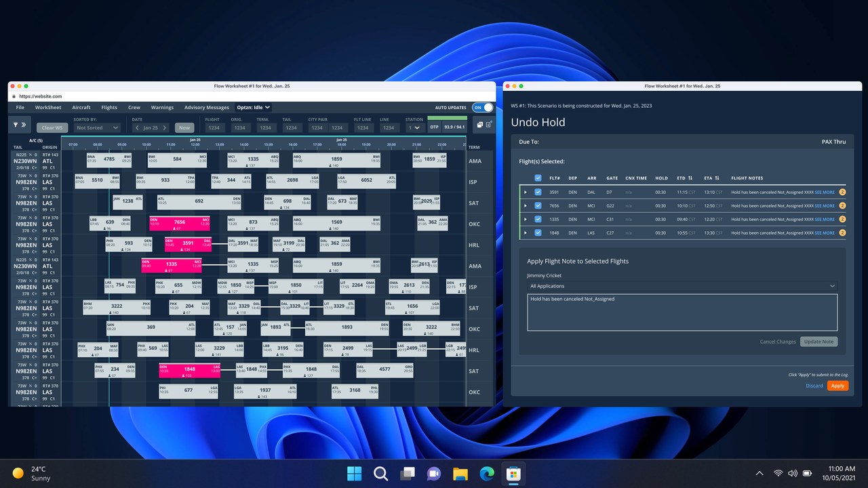
Task: Expand the flight 1335 row details
Action: click(x=526, y=220)
